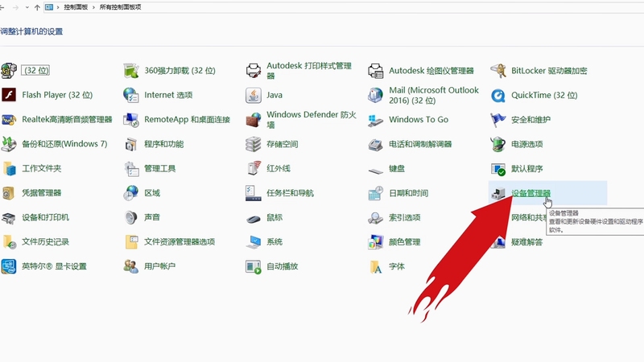Go up one folder level with the up arrow
Image resolution: width=644 pixels, height=362 pixels.
37,7
